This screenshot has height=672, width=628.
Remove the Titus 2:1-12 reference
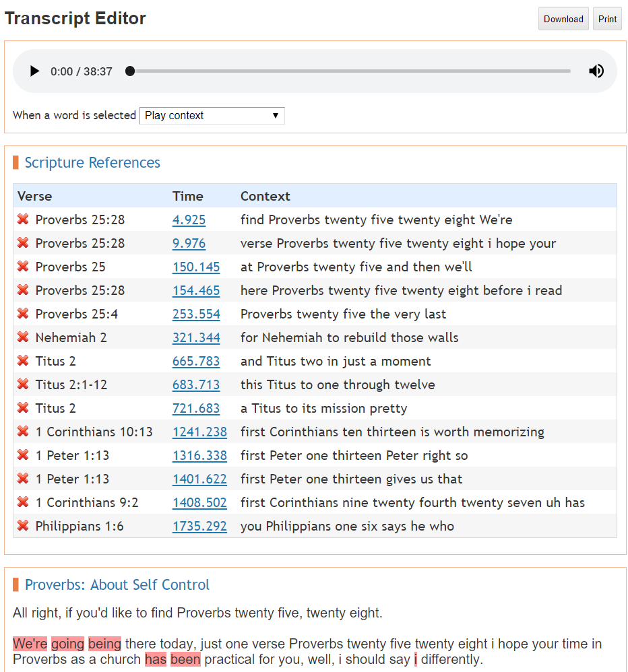pyautogui.click(x=23, y=384)
